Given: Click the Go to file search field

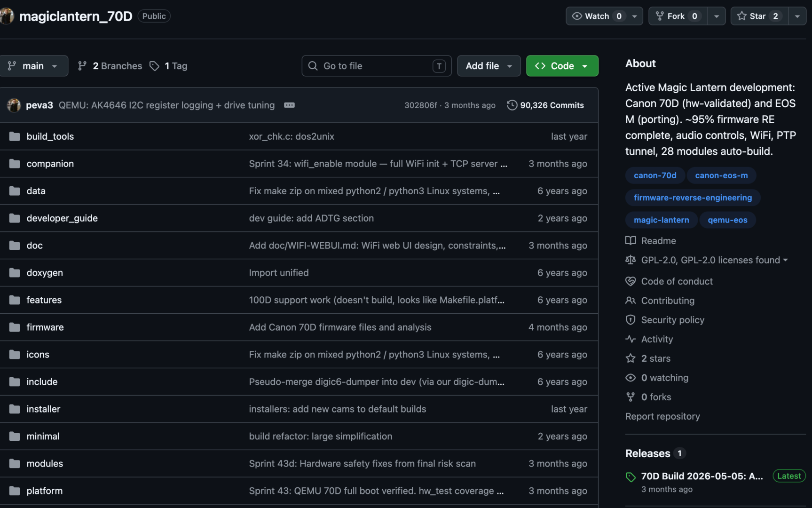Looking at the screenshot, I should click(x=377, y=66).
